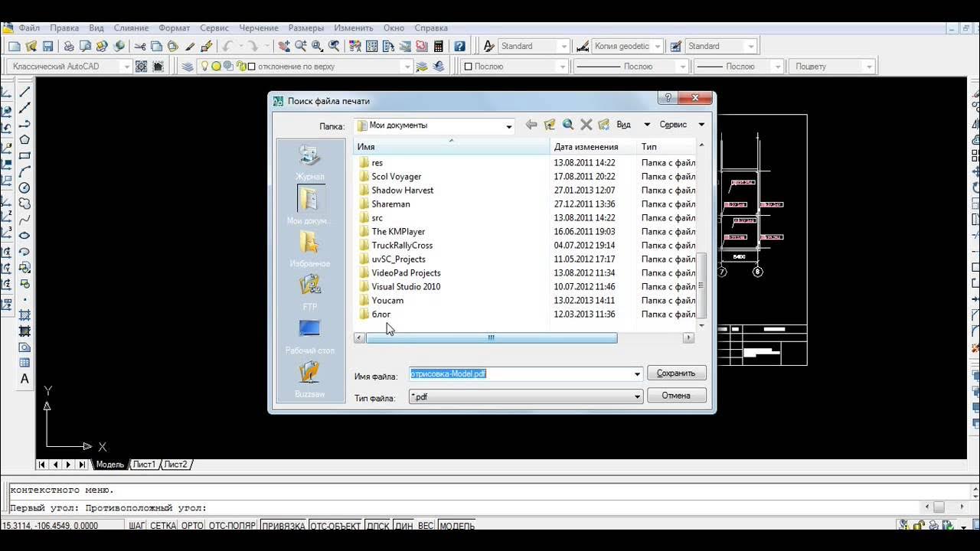Click the Отмена button
The width and height of the screenshot is (980, 551).
tap(676, 396)
